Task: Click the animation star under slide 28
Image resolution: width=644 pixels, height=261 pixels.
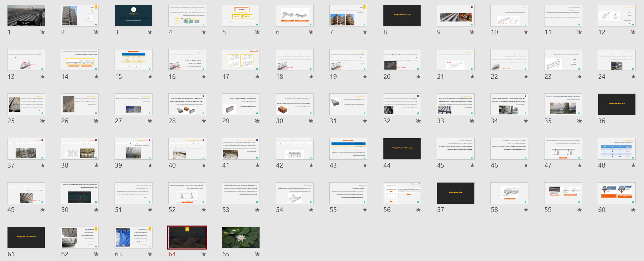Action: 204,121
